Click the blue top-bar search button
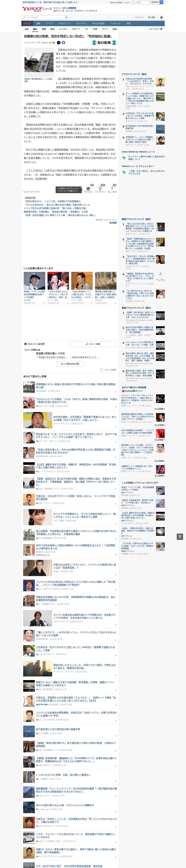186x868 pixels. click(161, 2)
